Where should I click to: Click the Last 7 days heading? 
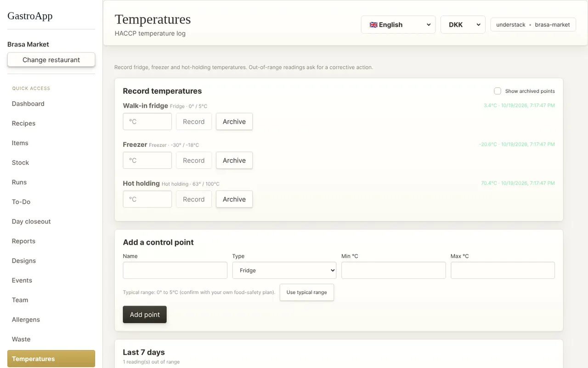pyautogui.click(x=144, y=352)
